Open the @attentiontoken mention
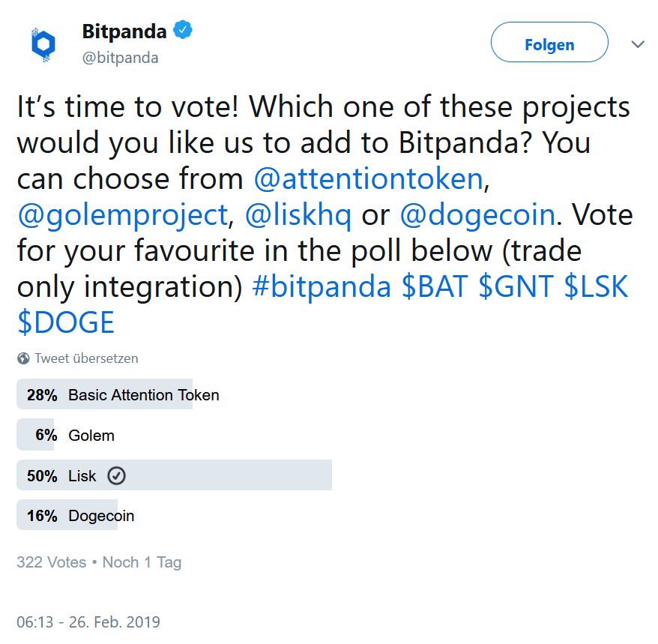The image size is (658, 644). click(369, 179)
